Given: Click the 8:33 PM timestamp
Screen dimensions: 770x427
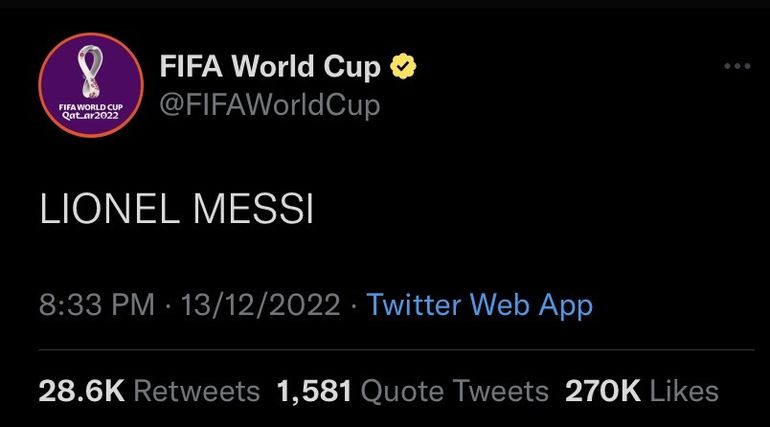Looking at the screenshot, I should [x=96, y=305].
